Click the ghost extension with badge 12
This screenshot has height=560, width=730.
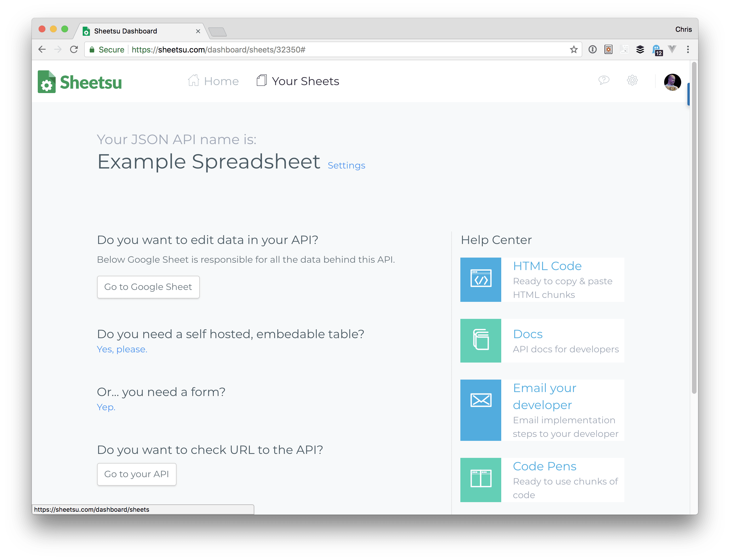click(x=657, y=50)
